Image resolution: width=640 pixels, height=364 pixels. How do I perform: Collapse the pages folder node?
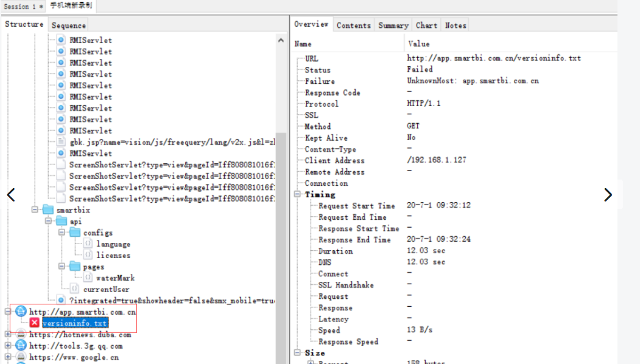pos(62,267)
